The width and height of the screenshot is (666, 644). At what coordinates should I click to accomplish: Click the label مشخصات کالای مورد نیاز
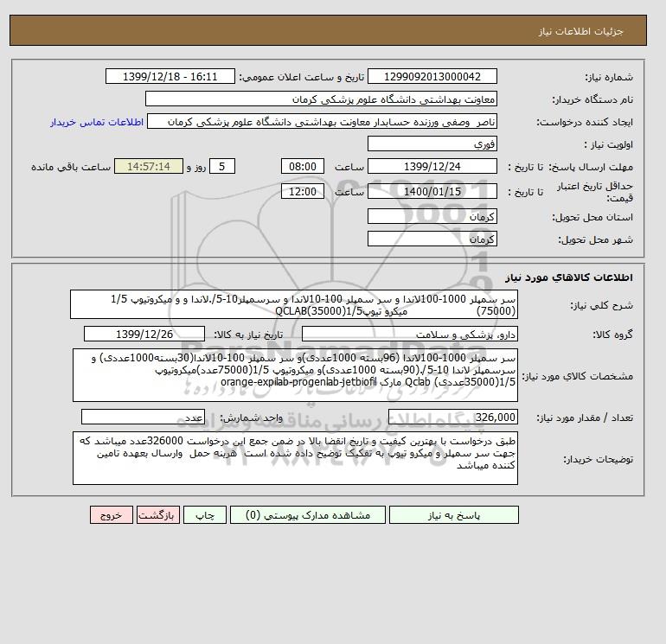click(x=577, y=376)
